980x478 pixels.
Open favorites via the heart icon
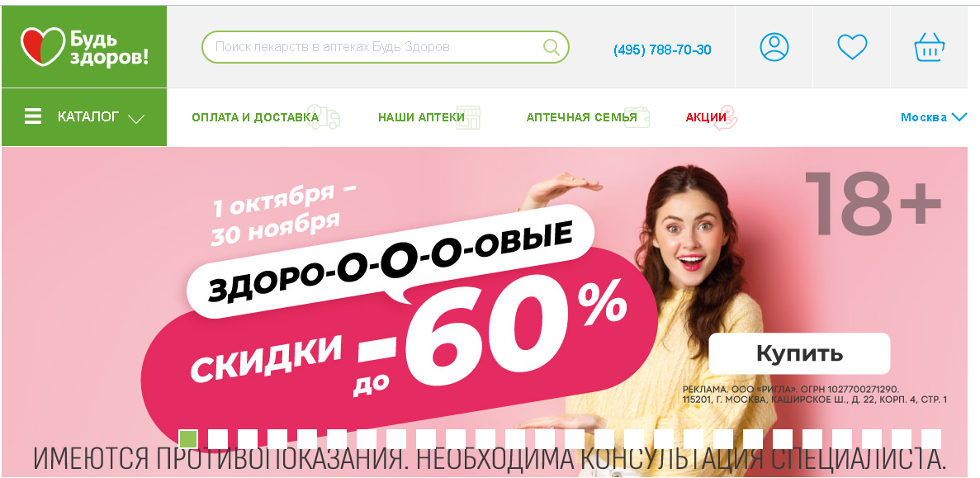(x=852, y=47)
